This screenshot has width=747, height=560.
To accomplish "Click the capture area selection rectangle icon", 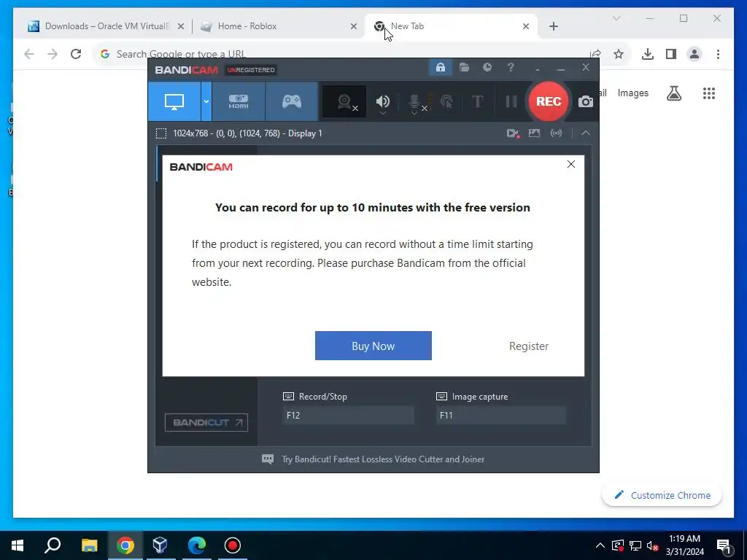I will pyautogui.click(x=161, y=133).
